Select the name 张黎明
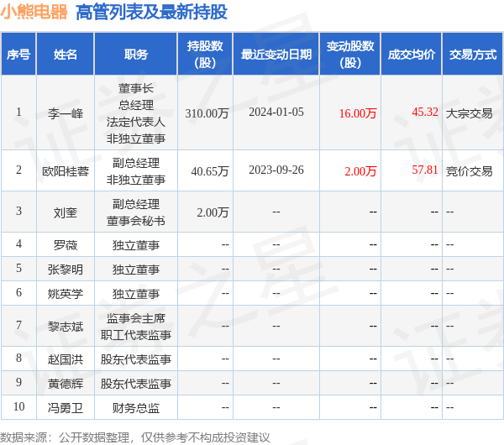The image size is (504, 445). (x=66, y=269)
